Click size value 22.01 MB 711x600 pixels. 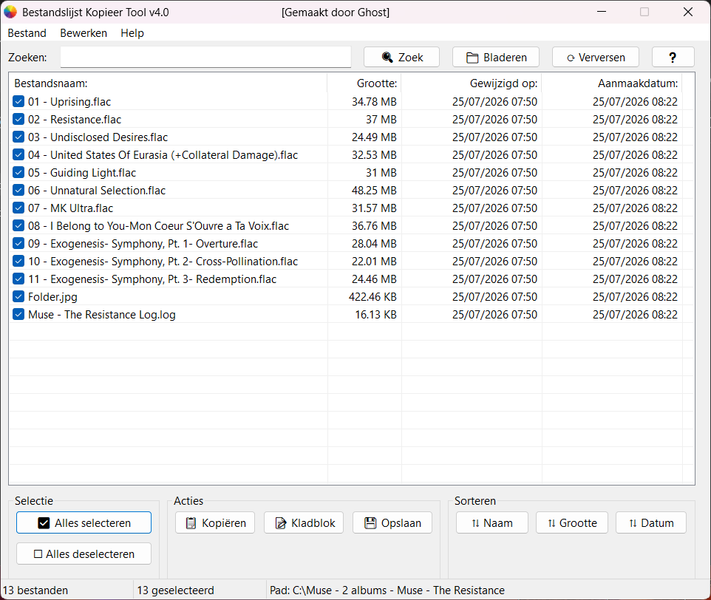[x=374, y=261]
